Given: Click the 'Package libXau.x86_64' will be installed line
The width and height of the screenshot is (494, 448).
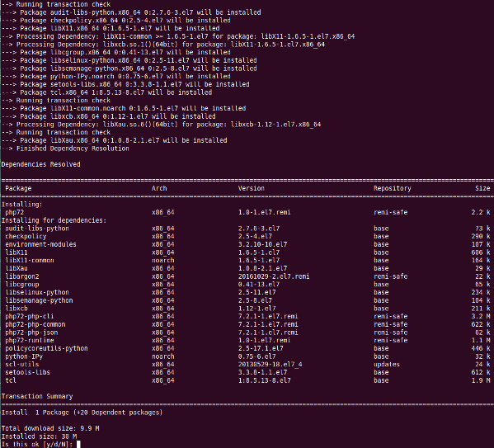Looking at the screenshot, I should 114,140.
